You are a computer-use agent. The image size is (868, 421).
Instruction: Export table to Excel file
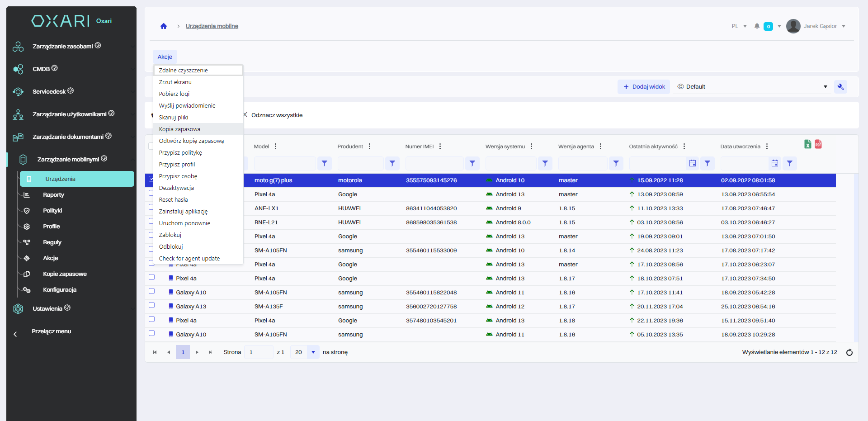pyautogui.click(x=808, y=144)
